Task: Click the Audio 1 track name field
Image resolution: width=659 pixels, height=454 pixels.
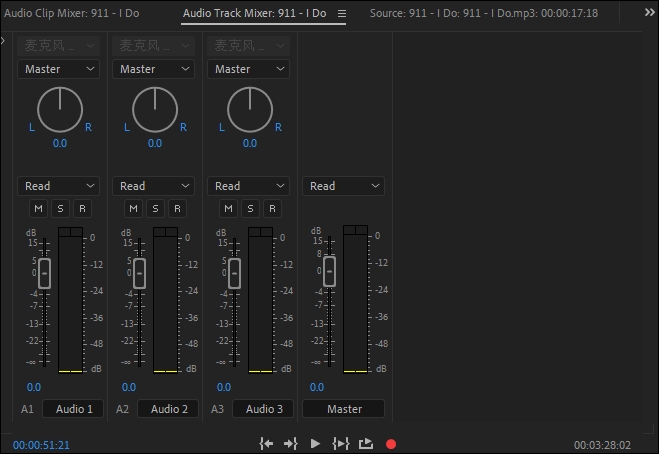Action: [74, 409]
